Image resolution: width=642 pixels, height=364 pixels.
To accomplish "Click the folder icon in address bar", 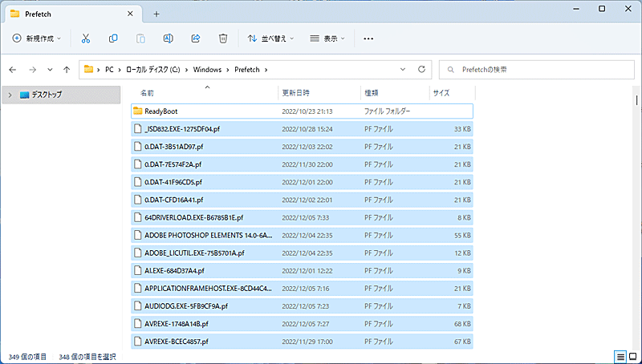I will tap(88, 70).
